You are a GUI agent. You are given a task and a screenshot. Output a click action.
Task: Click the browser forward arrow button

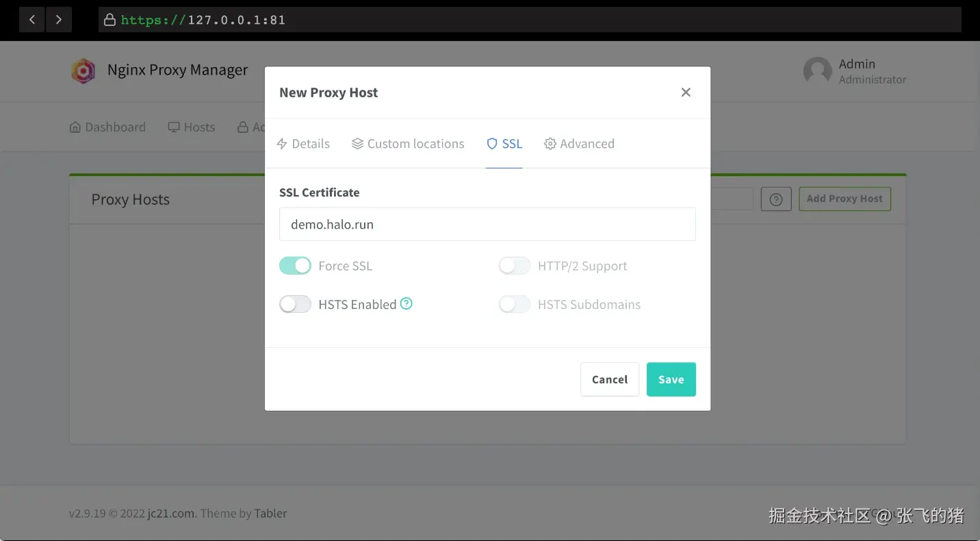(x=59, y=20)
